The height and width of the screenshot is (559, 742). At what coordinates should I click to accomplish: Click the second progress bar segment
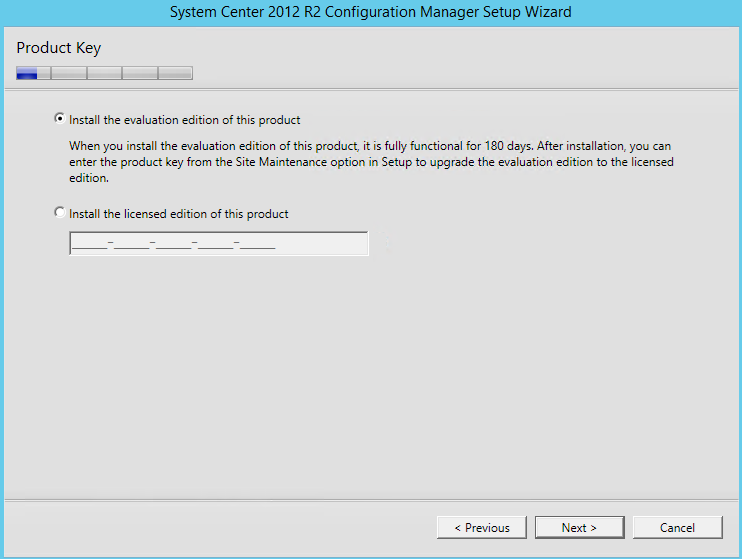pyautogui.click(x=69, y=73)
